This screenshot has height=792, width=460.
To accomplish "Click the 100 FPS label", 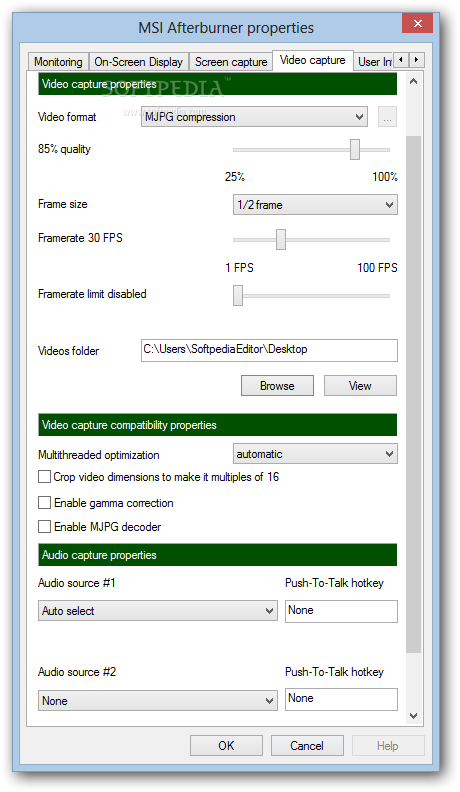I will tap(377, 268).
